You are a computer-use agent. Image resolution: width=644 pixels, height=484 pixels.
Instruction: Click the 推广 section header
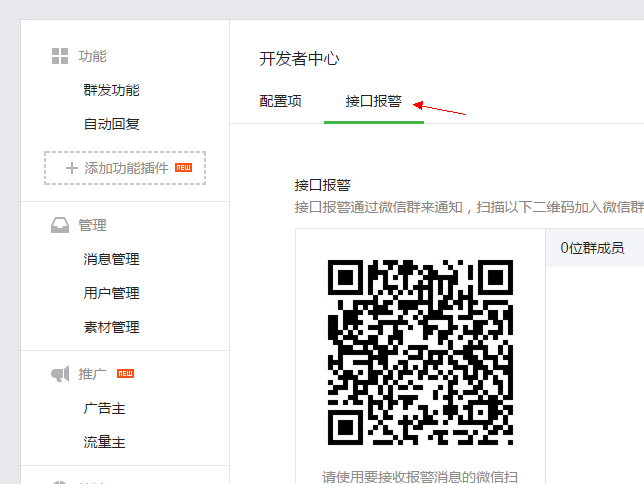point(93,374)
